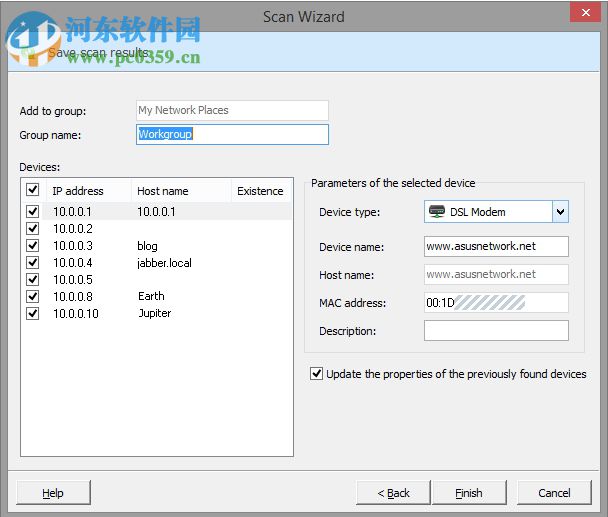Sort by the IP address column header
Screen dimensions: 608x517
[89, 191]
